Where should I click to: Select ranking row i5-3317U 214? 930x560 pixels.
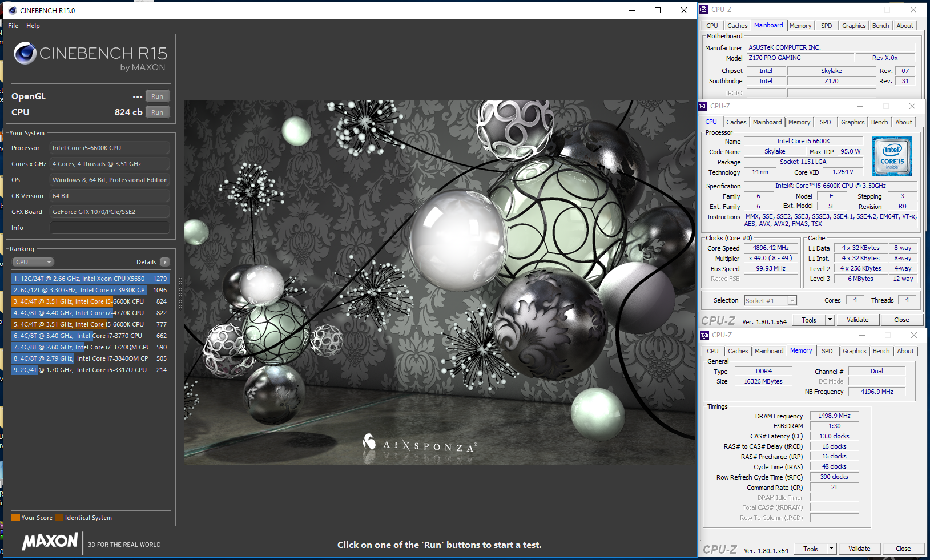point(90,370)
